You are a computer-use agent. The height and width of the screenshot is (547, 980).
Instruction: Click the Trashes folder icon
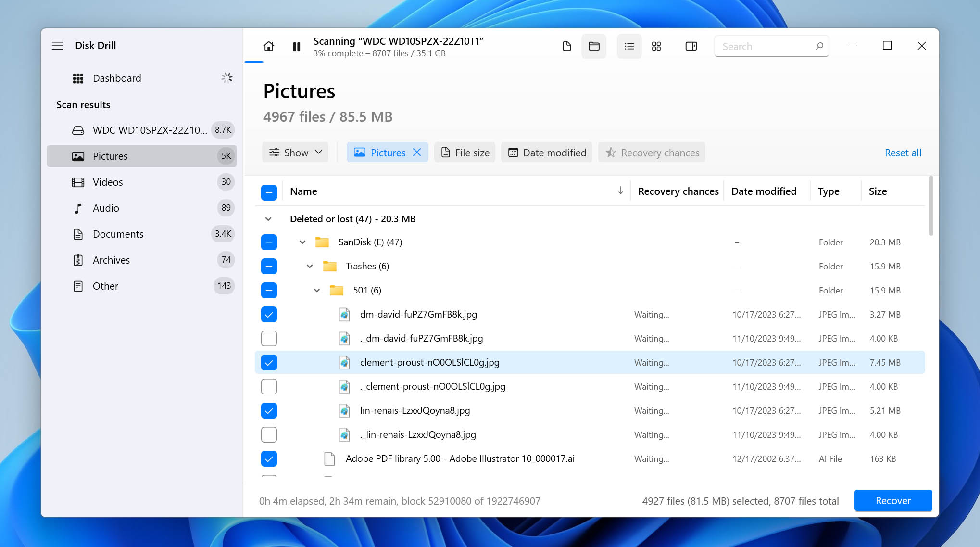pos(329,266)
